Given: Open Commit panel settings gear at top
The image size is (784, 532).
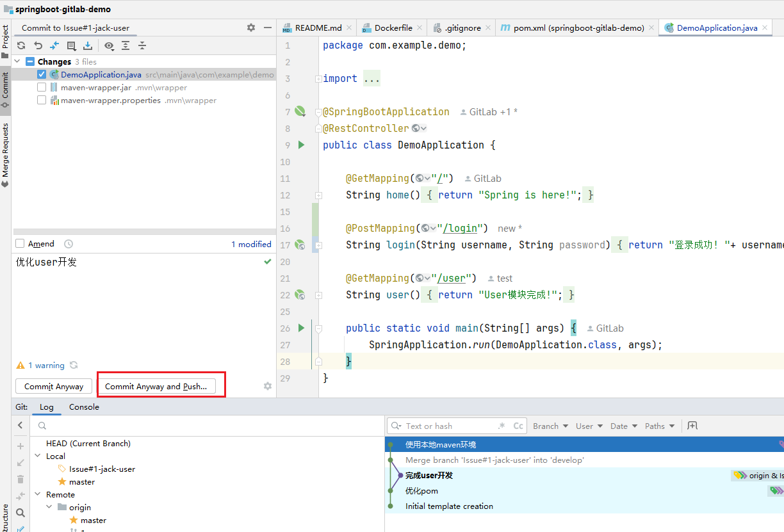Looking at the screenshot, I should click(251, 28).
